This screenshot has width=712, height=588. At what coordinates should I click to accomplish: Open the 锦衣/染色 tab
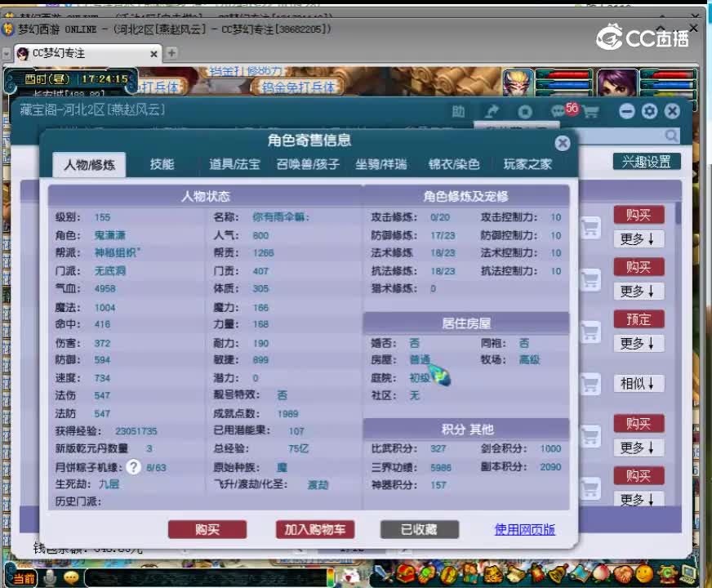pos(454,164)
